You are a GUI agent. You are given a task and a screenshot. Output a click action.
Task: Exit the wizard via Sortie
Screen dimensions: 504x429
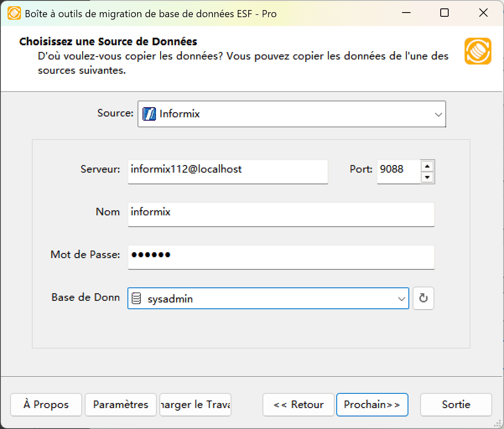click(x=456, y=405)
